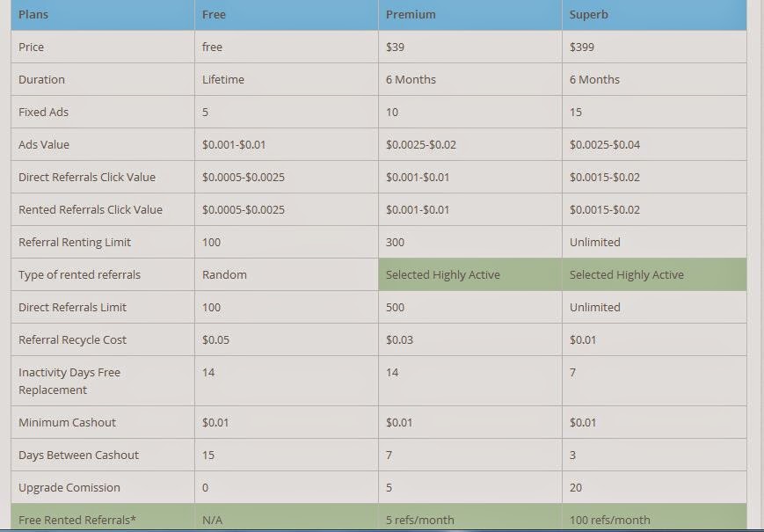The width and height of the screenshot is (764, 532).
Task: Click the Direct Referrals Click Value label
Action: [x=87, y=177]
